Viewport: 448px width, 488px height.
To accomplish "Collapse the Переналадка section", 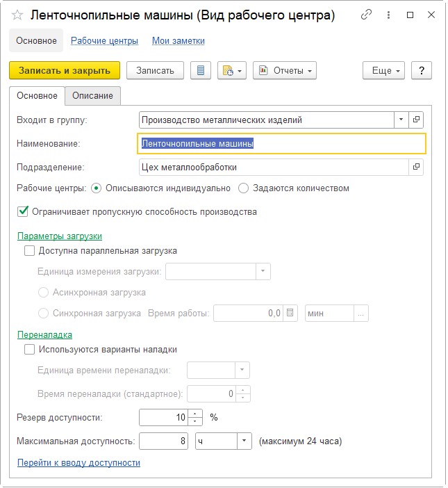I will pyautogui.click(x=44, y=335).
